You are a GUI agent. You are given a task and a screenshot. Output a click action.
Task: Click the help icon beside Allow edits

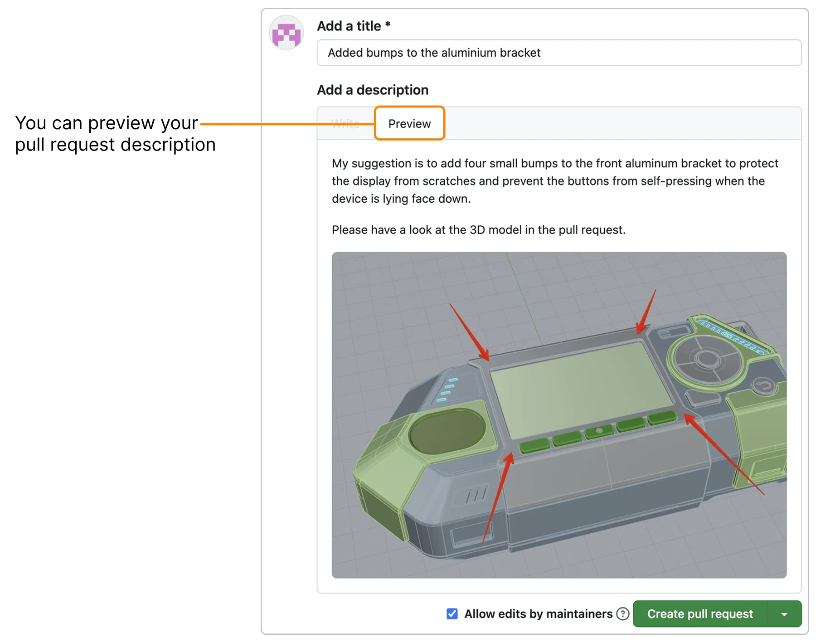coord(623,614)
